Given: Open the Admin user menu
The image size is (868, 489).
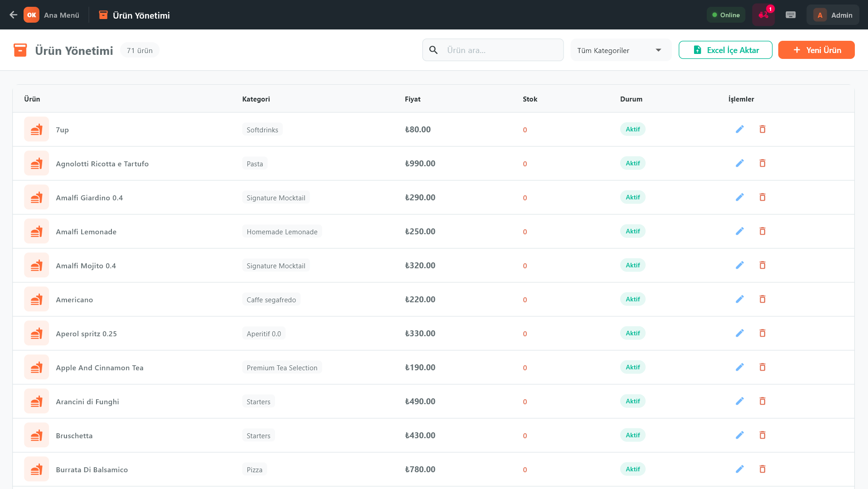Looking at the screenshot, I should coord(833,15).
